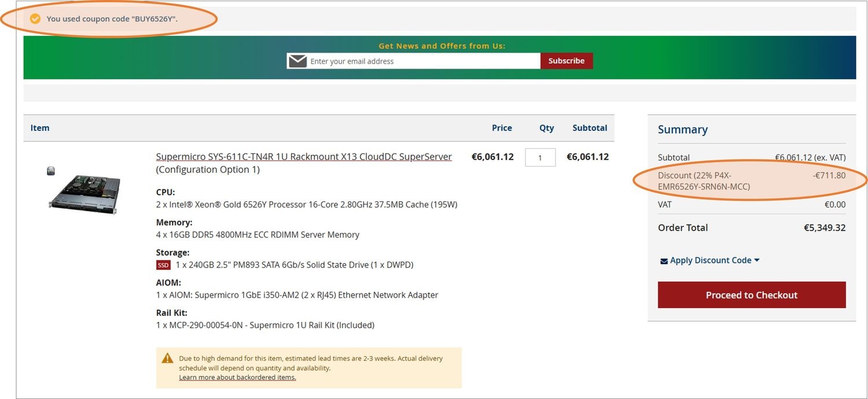Viewport: 868px width, 399px height.
Task: Click the MCP-290-00054-0N rail kit line
Action: click(x=265, y=325)
